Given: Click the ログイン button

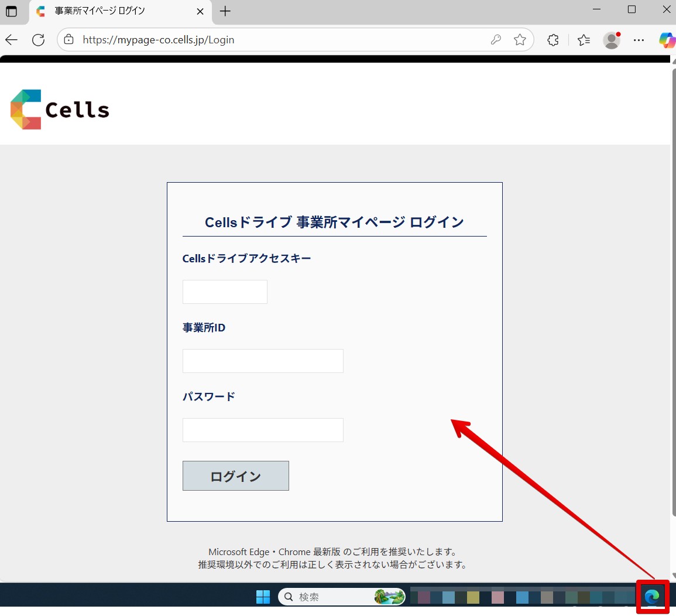Looking at the screenshot, I should click(x=236, y=476).
